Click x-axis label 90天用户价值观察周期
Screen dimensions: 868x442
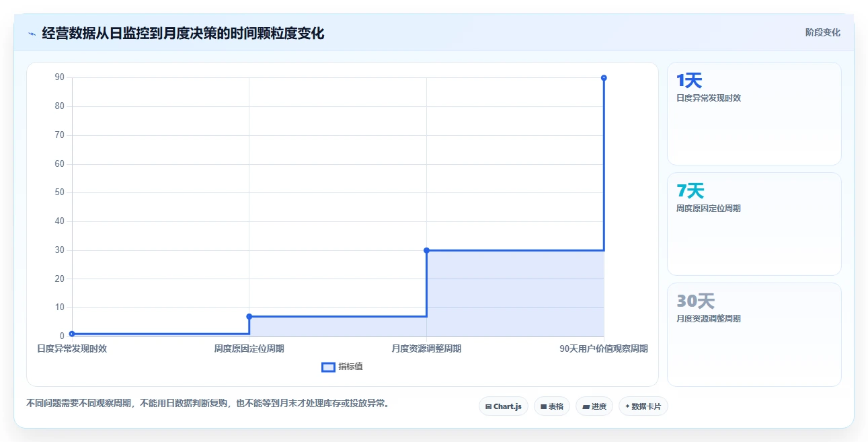pyautogui.click(x=604, y=348)
